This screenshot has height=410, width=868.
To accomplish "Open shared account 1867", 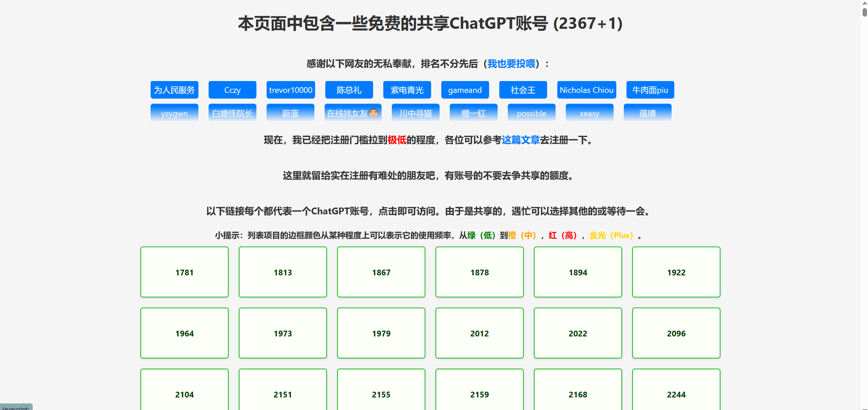I will 381,272.
